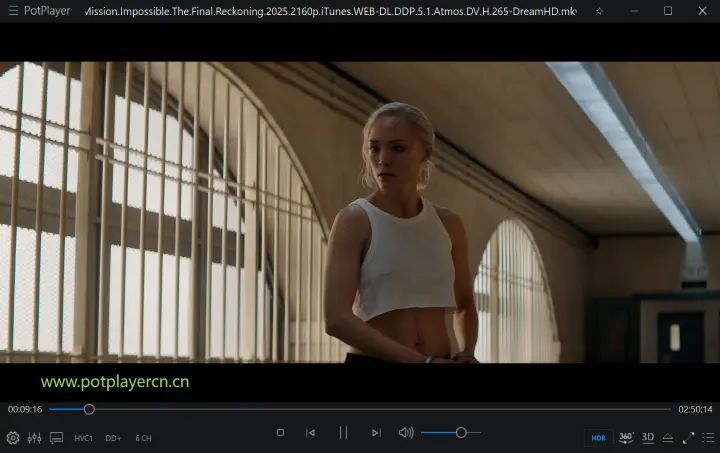This screenshot has width=720, height=453.
Task: Click the DD+ audio codec label
Action: [x=113, y=438]
